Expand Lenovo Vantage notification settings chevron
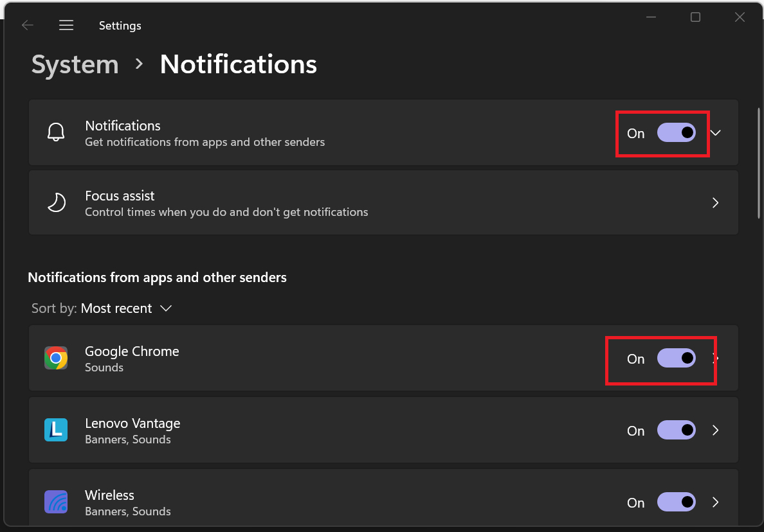This screenshot has width=764, height=532. [x=716, y=430]
